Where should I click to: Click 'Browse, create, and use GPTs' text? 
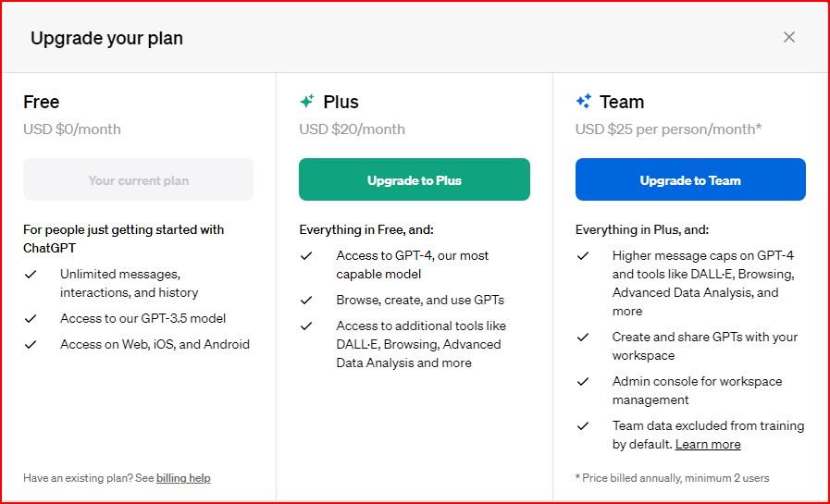[x=420, y=300]
